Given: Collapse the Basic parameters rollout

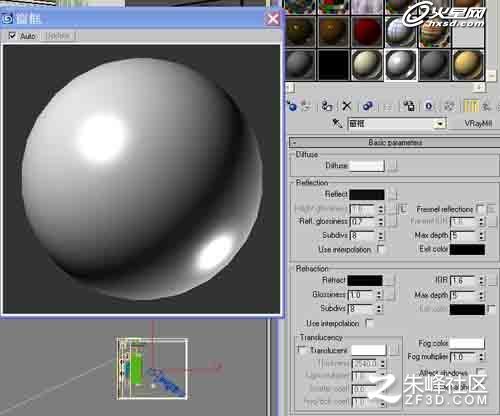Looking at the screenshot, I should [395, 143].
